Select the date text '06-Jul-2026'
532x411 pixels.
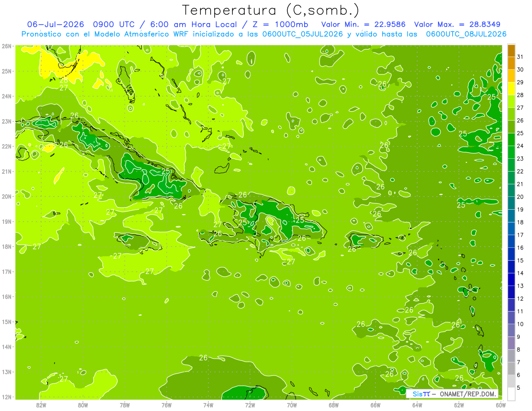pyautogui.click(x=55, y=24)
